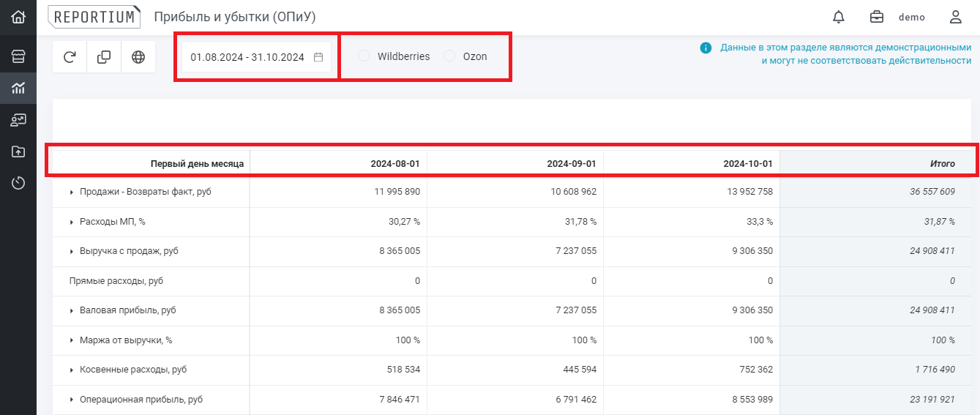
Task: Open the upload folder sidebar icon
Action: point(18,152)
